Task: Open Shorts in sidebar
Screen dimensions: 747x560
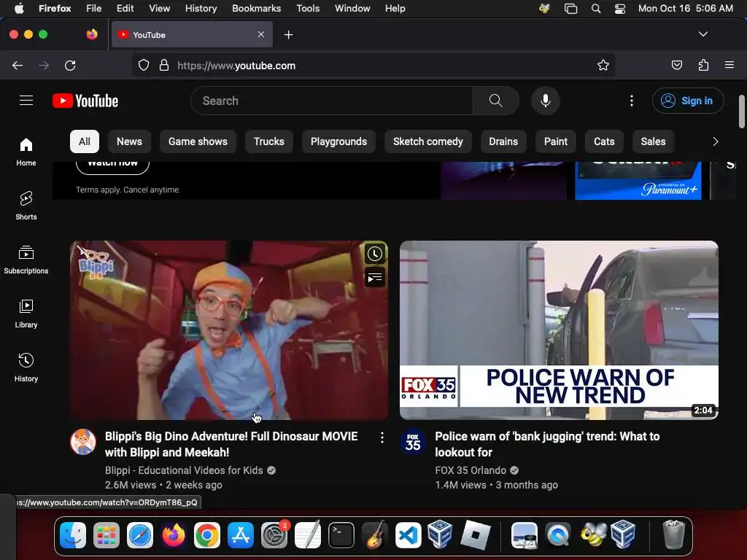Action: coord(26,206)
